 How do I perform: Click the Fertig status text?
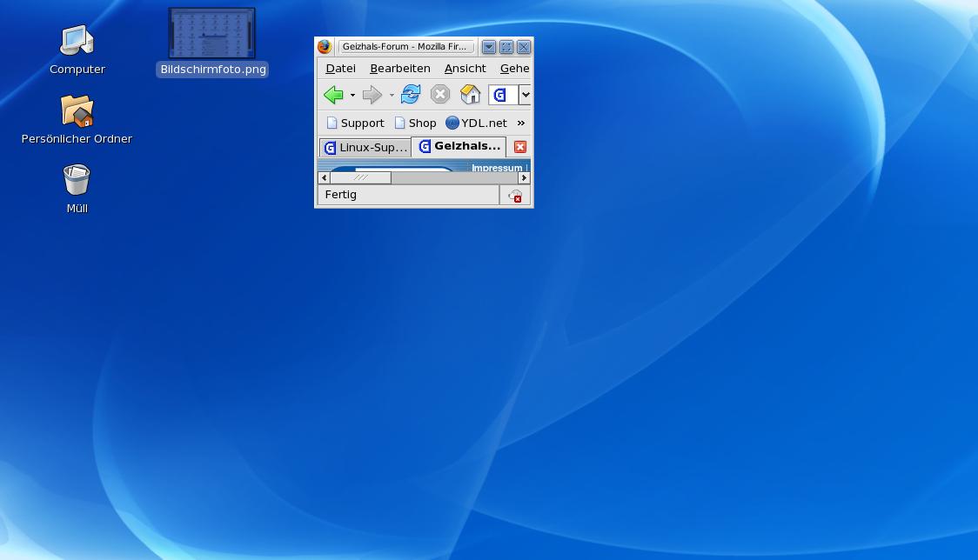[340, 195]
